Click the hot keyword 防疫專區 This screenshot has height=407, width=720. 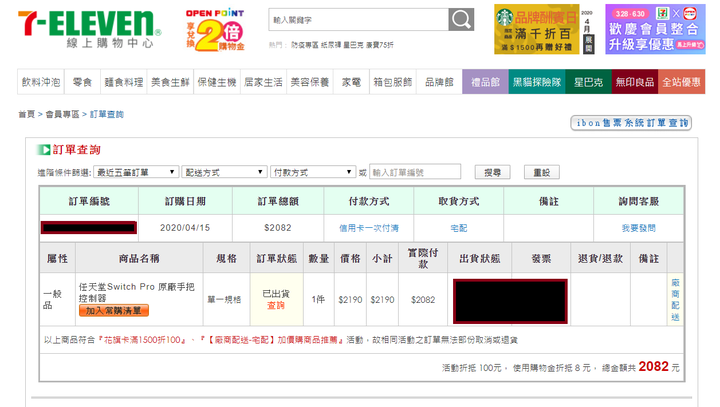304,45
